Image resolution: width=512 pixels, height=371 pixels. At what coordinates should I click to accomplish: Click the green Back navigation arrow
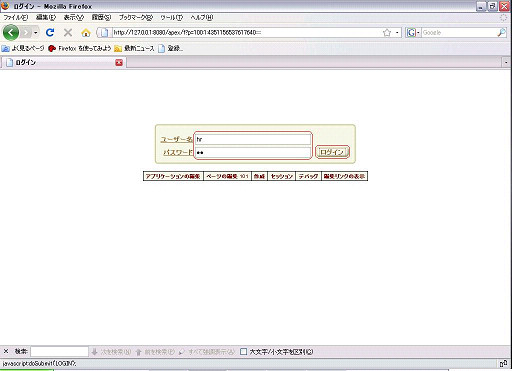pyautogui.click(x=11, y=33)
